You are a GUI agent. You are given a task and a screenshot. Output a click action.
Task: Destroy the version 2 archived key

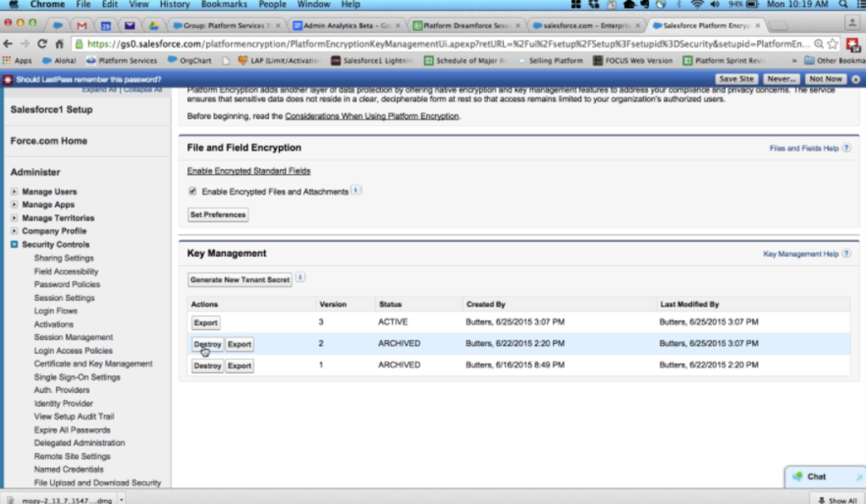tap(207, 344)
